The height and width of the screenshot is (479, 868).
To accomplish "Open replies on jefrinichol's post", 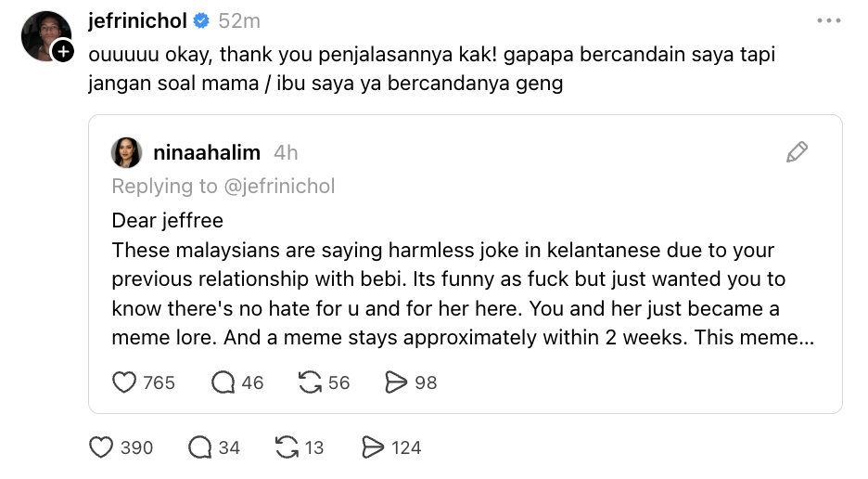I will (200, 447).
